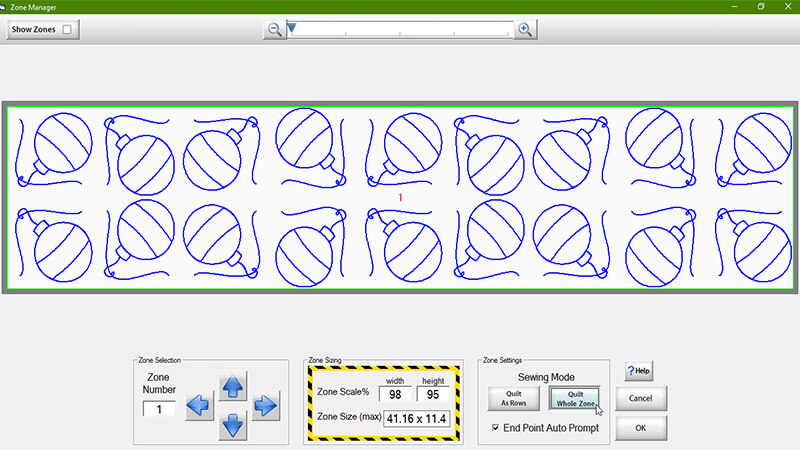Click the zoom slider handle
800x450 pixels.
[x=291, y=29]
